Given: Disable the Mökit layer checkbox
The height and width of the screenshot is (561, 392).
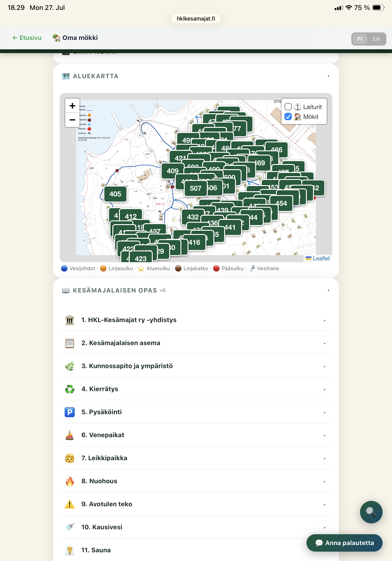Looking at the screenshot, I should coord(288,117).
